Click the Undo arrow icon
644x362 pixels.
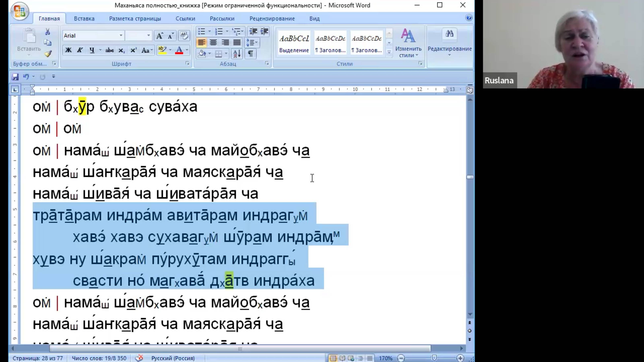[x=26, y=77]
